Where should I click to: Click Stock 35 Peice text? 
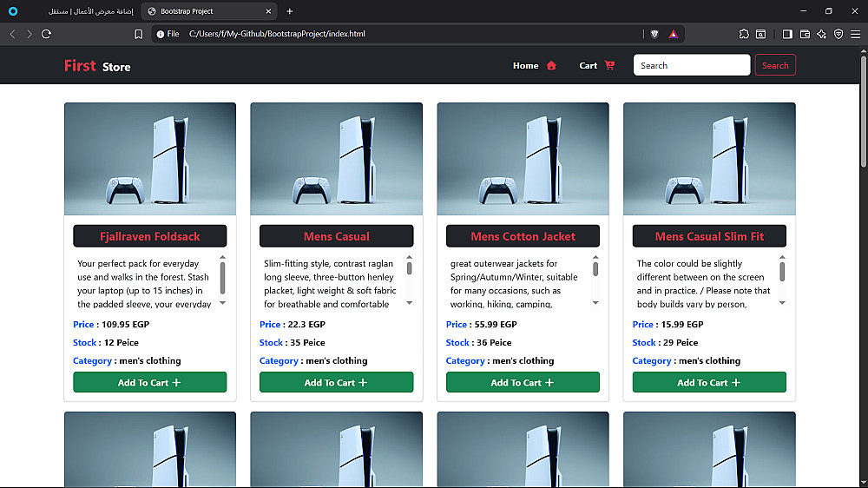pos(293,342)
